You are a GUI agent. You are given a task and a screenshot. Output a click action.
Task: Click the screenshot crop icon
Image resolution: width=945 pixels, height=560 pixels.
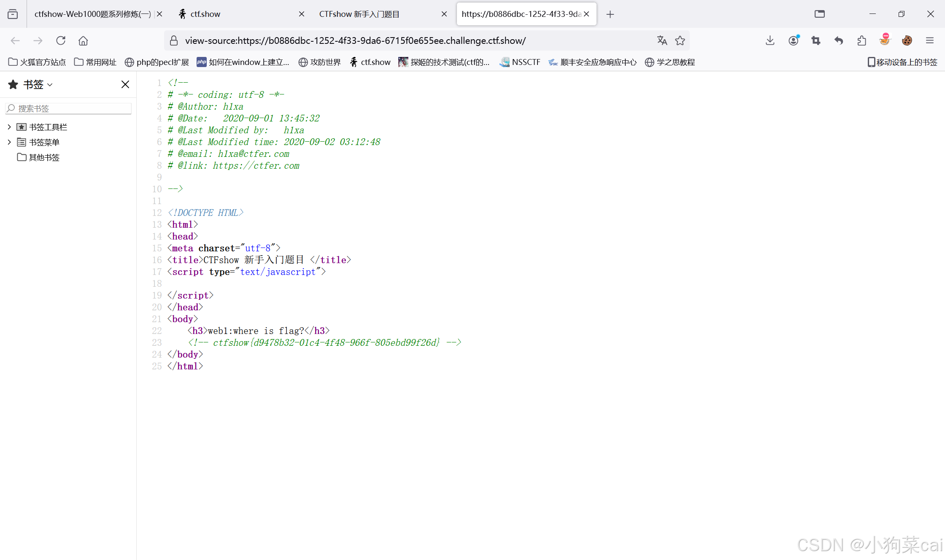click(x=816, y=40)
